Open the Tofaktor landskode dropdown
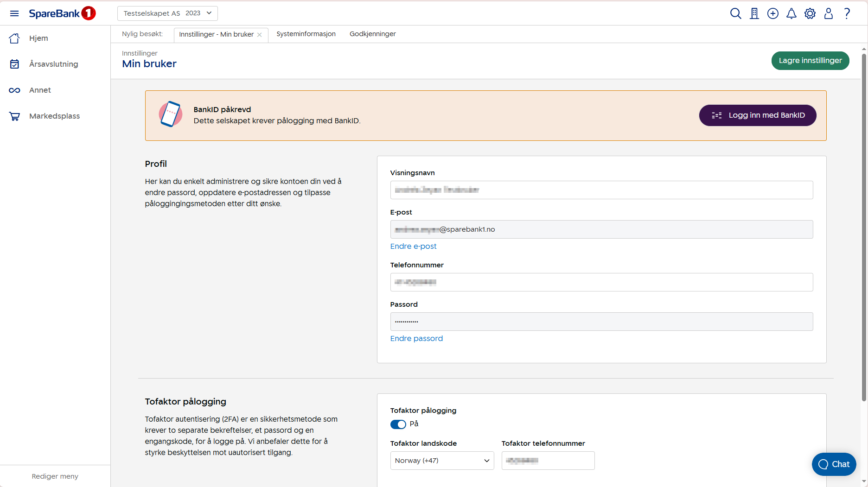Image resolution: width=868 pixels, height=487 pixels. [x=442, y=461]
